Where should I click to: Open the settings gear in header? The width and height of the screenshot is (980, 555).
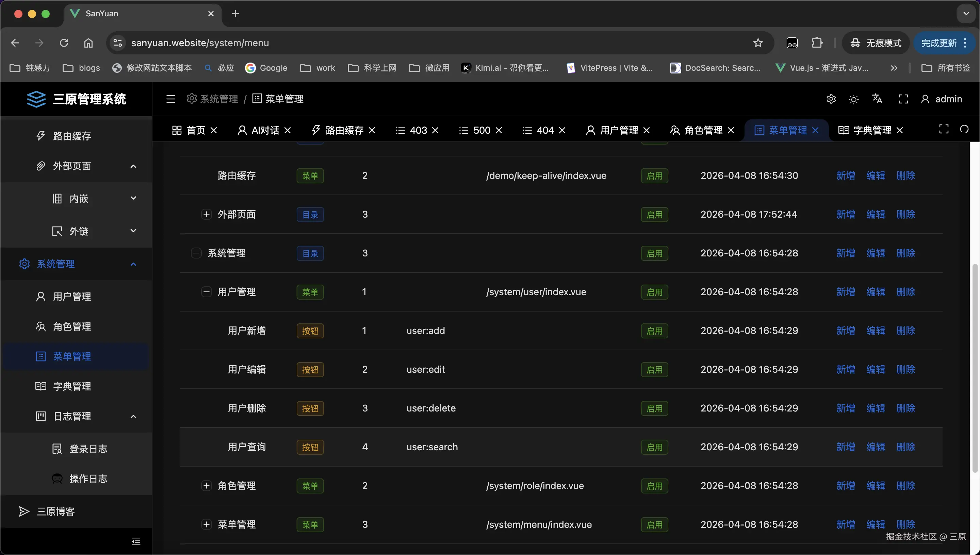point(831,99)
